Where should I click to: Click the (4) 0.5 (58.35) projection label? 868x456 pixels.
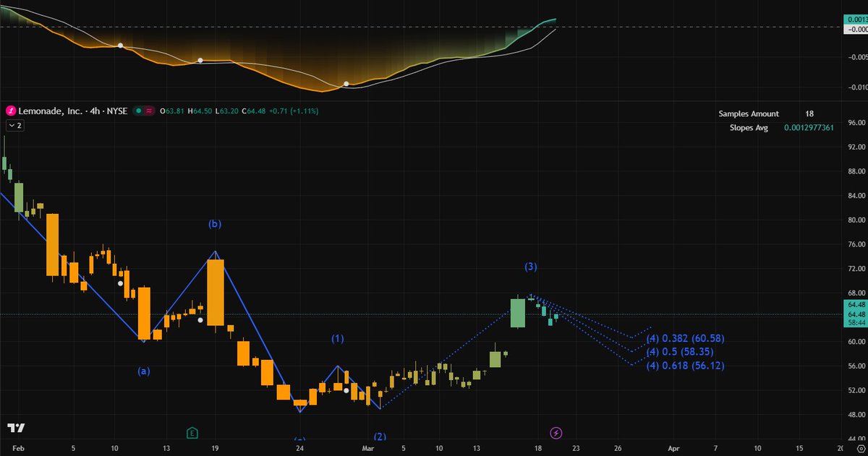point(680,352)
